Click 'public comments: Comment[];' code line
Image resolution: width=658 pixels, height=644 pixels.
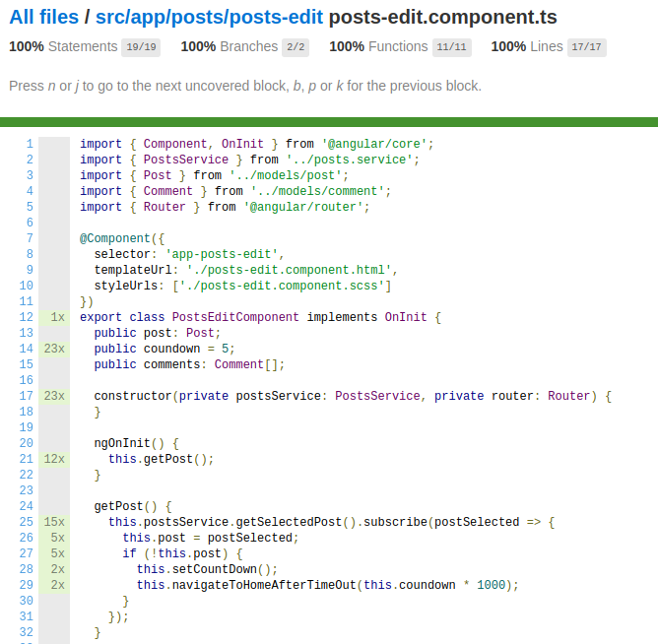pyautogui.click(x=189, y=364)
